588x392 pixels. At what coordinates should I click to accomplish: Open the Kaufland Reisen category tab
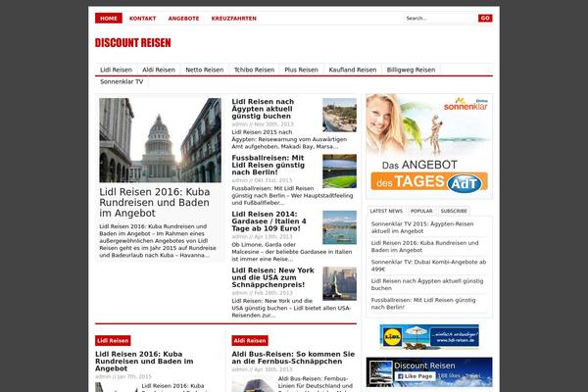[x=353, y=70]
